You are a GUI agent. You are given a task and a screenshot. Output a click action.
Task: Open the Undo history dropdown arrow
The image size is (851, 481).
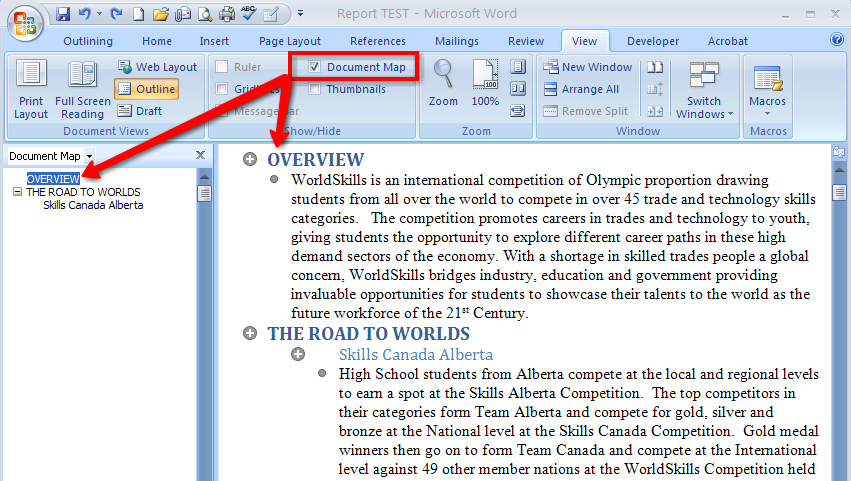click(x=99, y=14)
